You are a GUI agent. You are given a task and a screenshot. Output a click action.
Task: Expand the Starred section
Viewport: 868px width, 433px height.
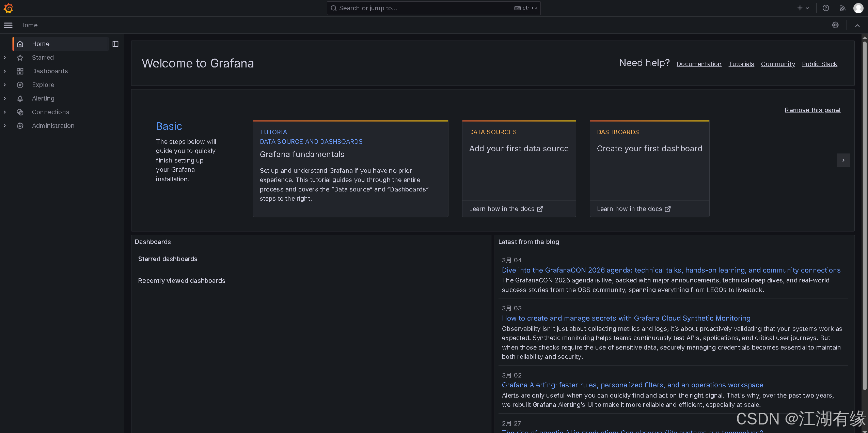click(5, 58)
